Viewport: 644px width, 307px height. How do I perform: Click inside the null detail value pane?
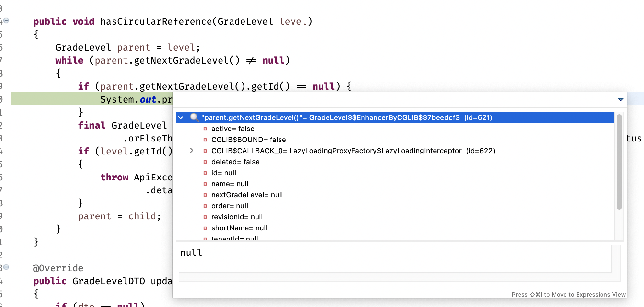[292, 256]
